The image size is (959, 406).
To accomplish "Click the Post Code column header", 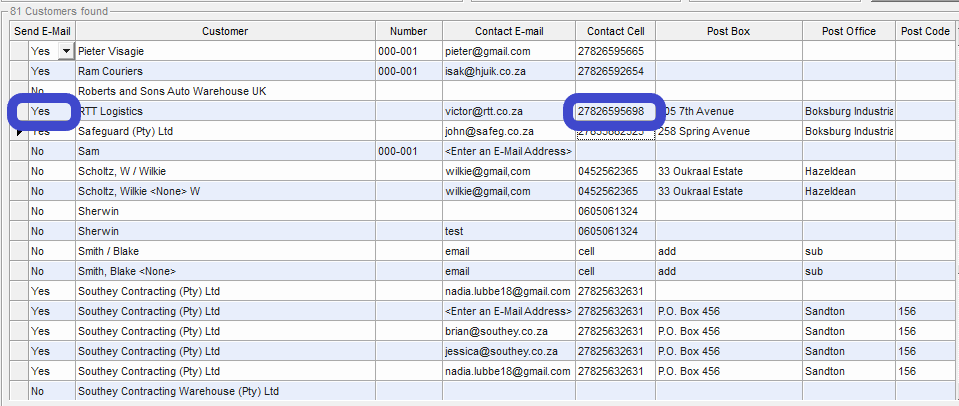I will point(925,31).
